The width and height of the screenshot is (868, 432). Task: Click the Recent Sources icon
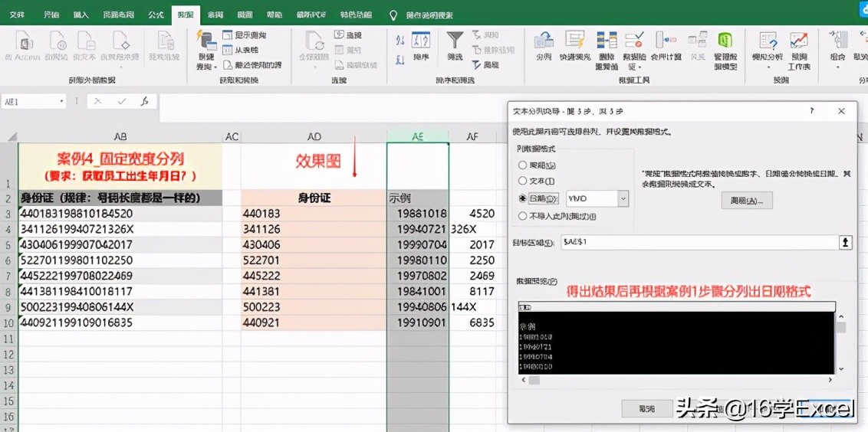(x=228, y=64)
